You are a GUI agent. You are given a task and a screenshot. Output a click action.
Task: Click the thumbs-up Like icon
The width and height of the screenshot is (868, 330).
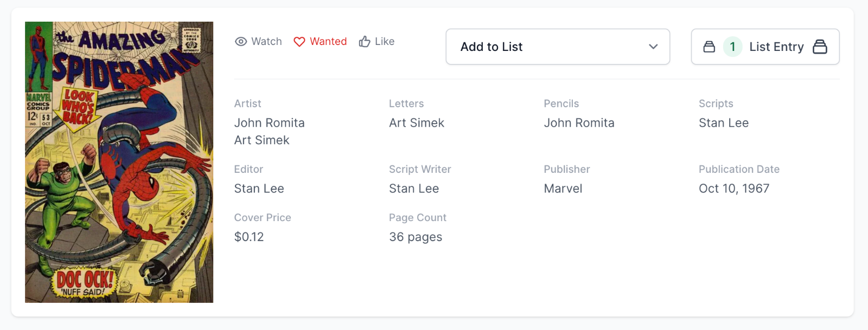tap(365, 42)
